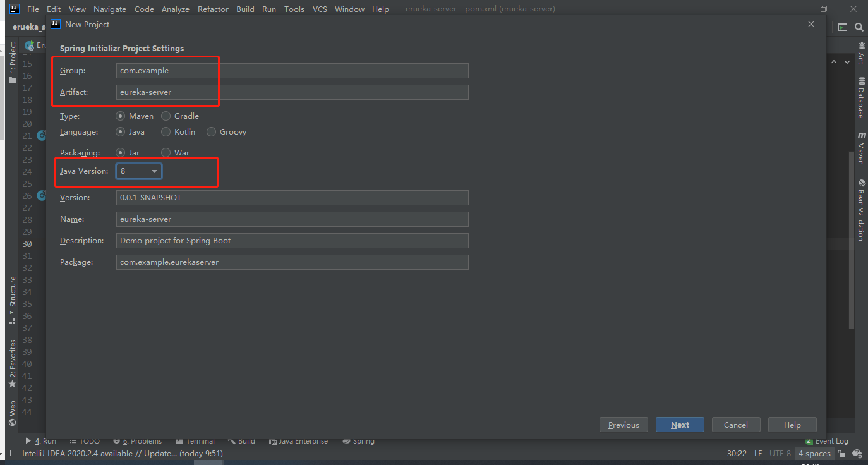Screen dimensions: 868x465
Task: Open the Code menu
Action: 144,9
